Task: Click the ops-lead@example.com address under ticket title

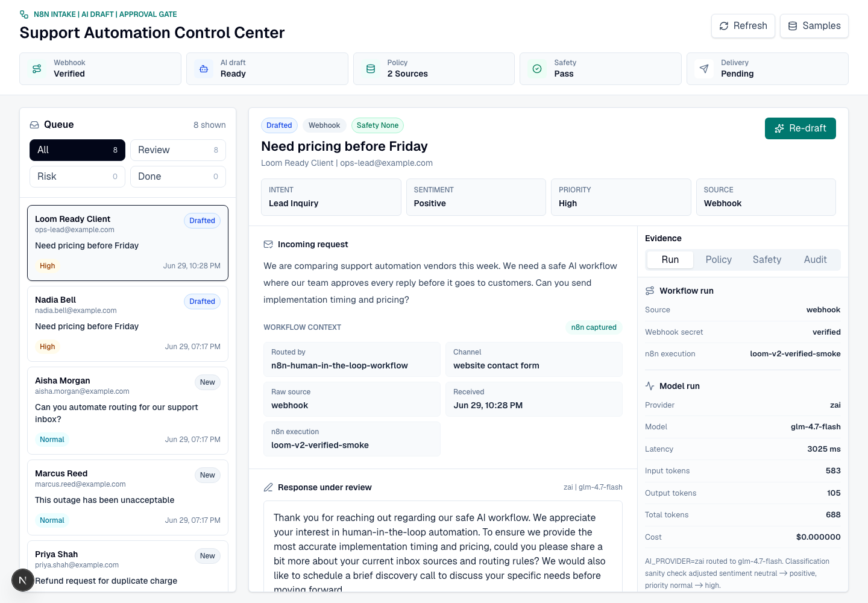Action: [386, 163]
